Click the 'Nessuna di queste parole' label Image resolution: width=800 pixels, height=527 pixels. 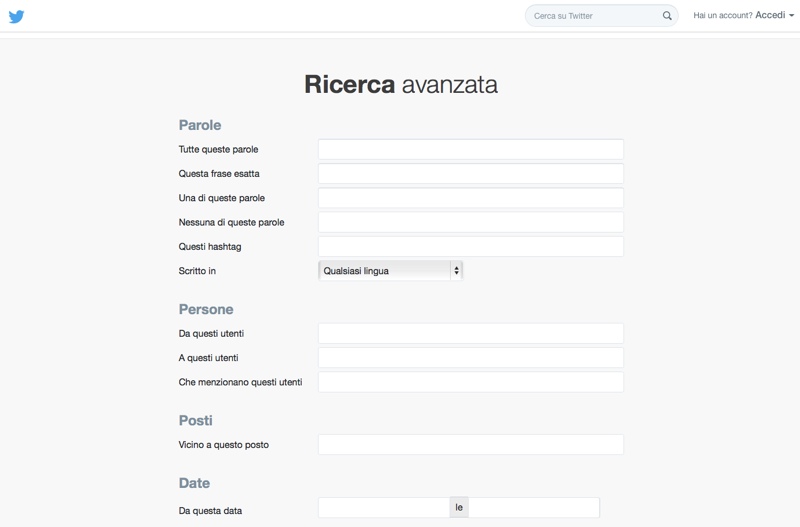[x=231, y=222]
